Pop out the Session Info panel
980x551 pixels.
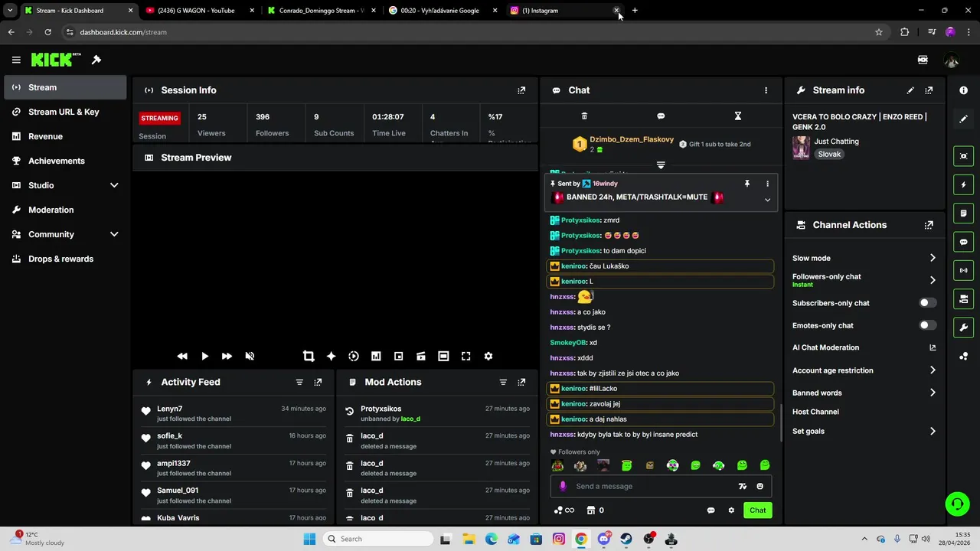(521, 90)
